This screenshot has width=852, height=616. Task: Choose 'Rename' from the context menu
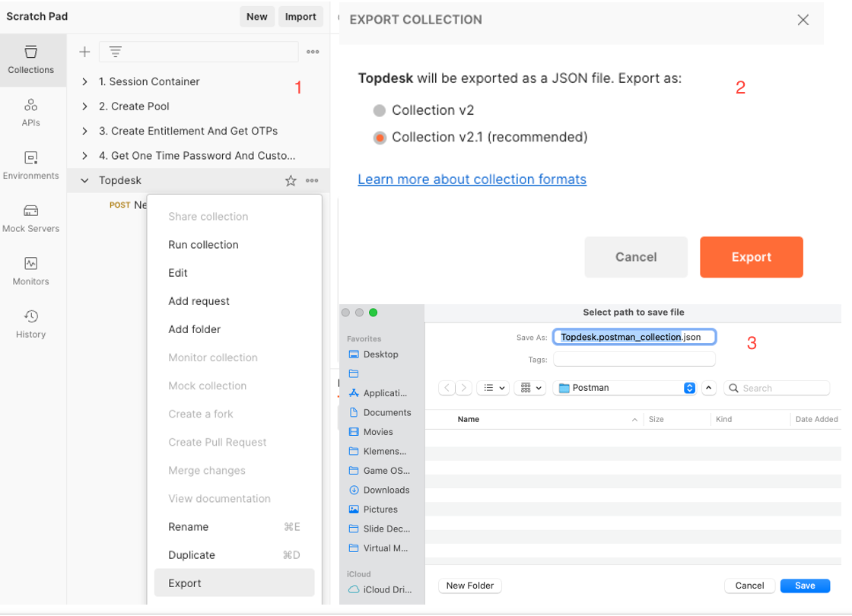[187, 526]
